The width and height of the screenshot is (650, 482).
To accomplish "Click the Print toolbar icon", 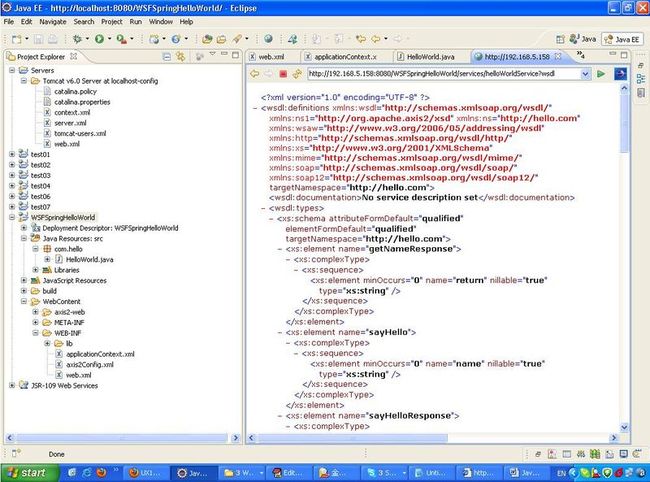I will pos(53,39).
